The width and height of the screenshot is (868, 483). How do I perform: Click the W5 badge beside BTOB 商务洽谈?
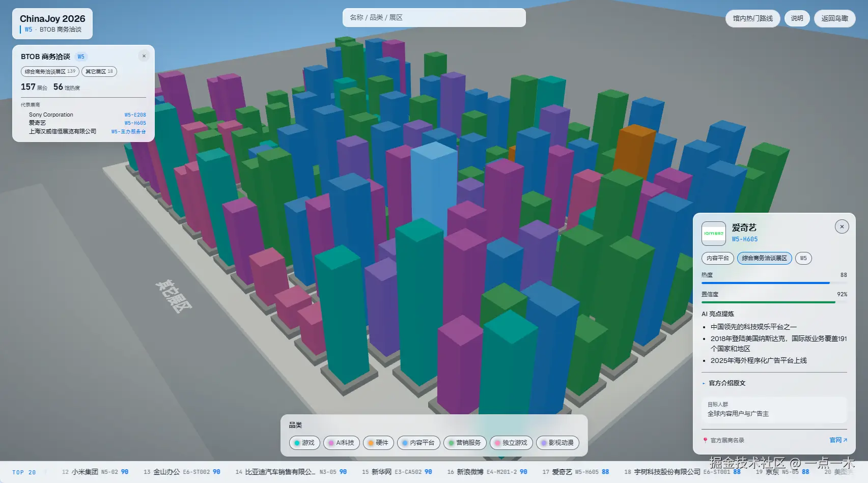[x=81, y=56]
